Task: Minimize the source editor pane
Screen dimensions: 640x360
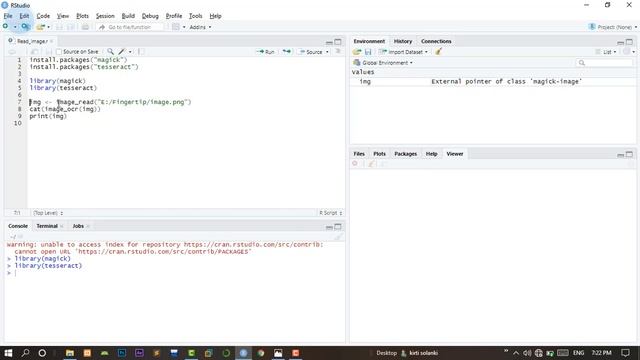Action: pyautogui.click(x=329, y=42)
